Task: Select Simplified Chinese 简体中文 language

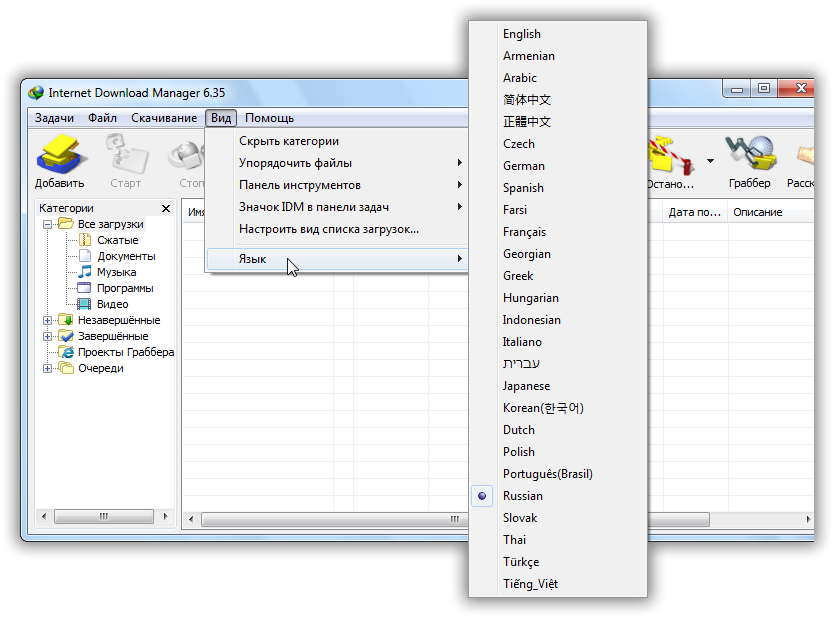Action: [558, 100]
